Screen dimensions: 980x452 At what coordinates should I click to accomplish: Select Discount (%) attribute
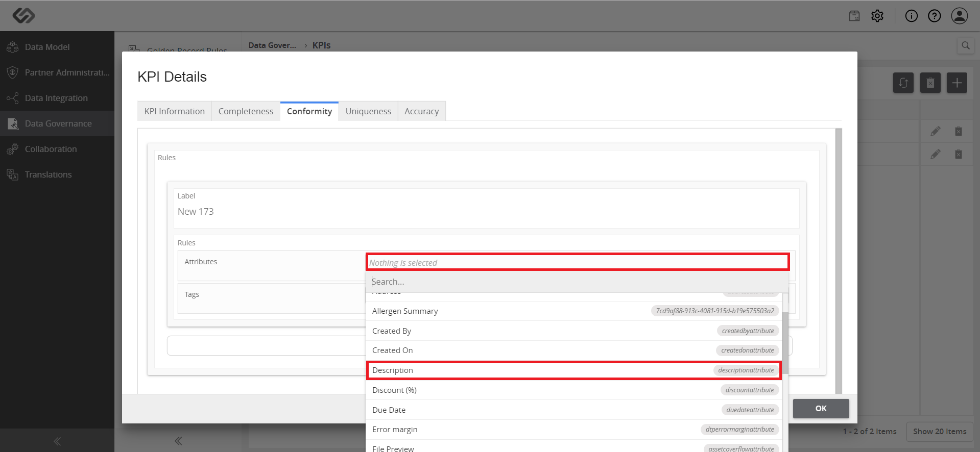pyautogui.click(x=574, y=390)
